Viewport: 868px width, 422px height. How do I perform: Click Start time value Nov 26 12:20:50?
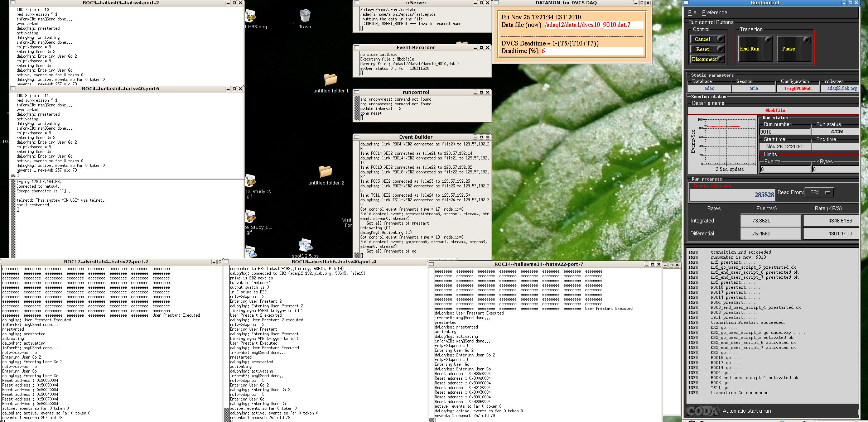coord(785,147)
